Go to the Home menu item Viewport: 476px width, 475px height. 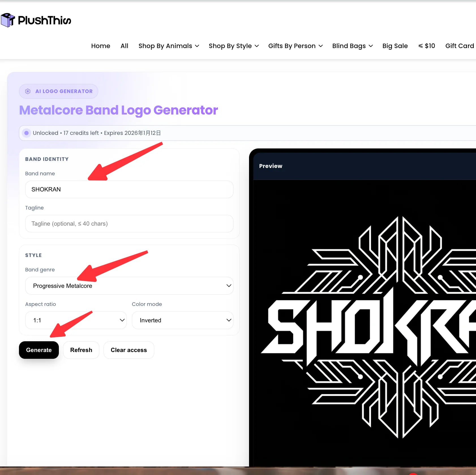[101, 46]
